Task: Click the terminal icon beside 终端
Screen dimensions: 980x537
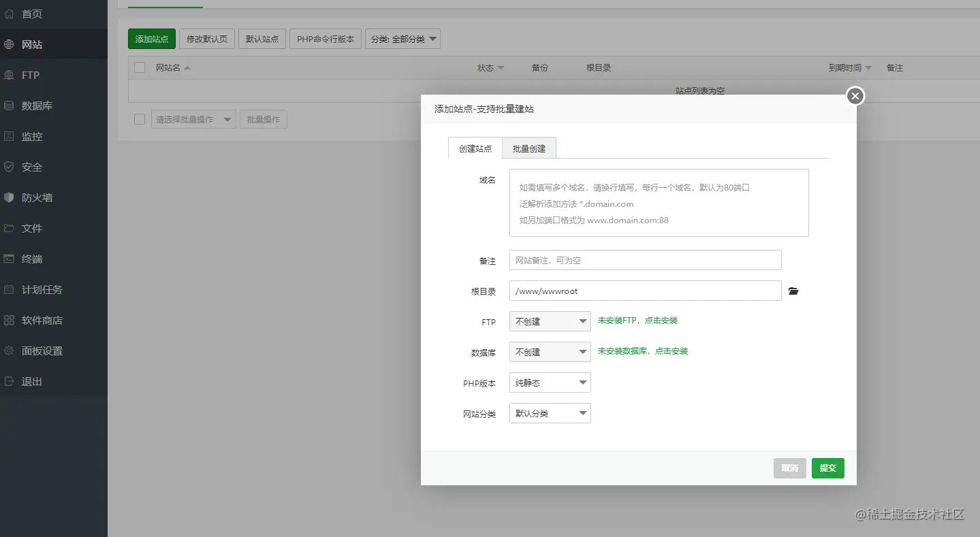Action: 9,259
